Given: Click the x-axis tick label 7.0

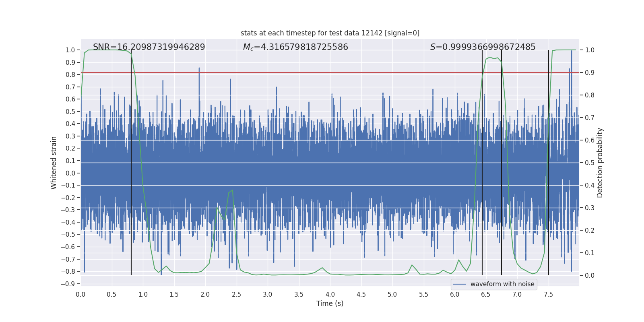Looking at the screenshot, I should click(x=517, y=294).
